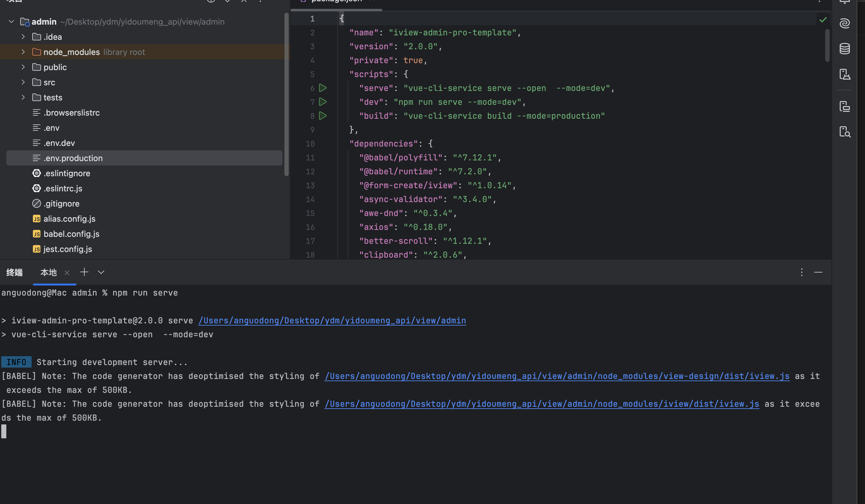Run the dev script gutter icon
The width and height of the screenshot is (865, 504).
pos(323,102)
